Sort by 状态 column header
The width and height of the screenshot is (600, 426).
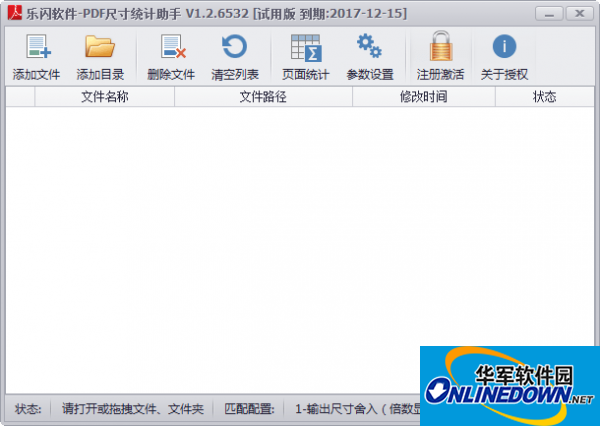[x=545, y=96]
